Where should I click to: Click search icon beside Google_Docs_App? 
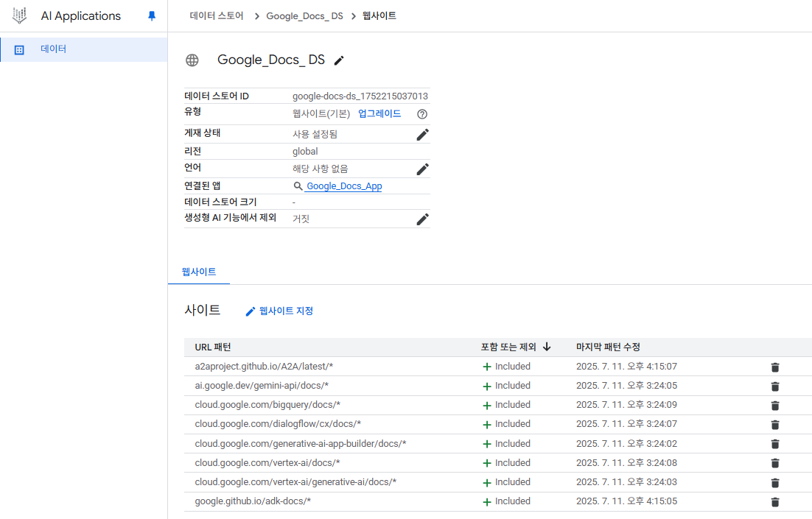coord(298,186)
